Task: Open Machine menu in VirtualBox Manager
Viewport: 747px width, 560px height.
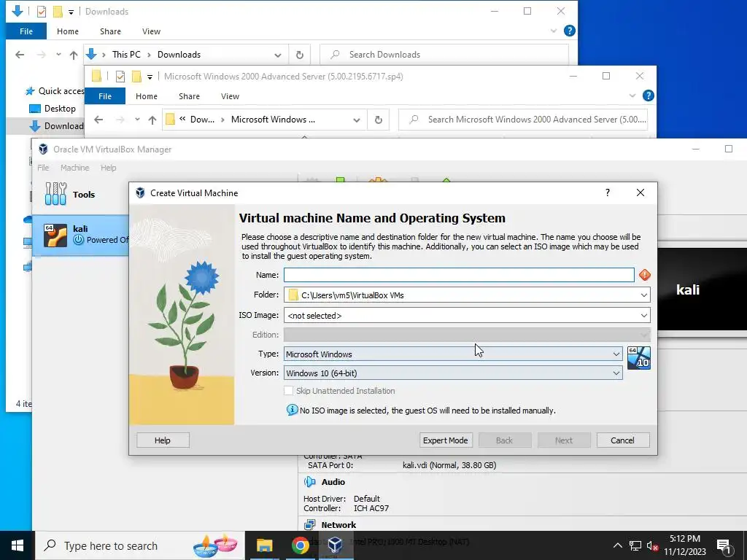Action: [x=75, y=168]
